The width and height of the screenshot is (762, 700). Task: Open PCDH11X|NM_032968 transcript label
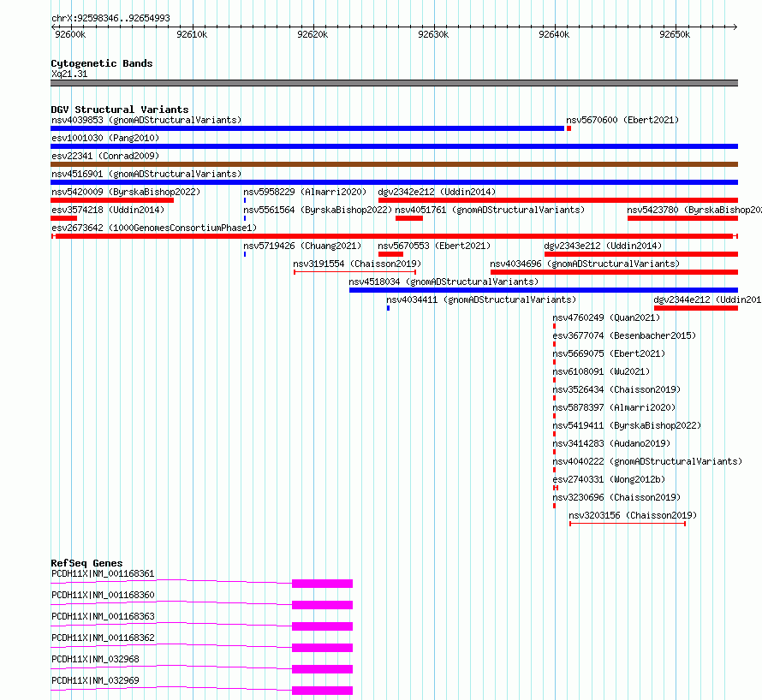tap(95, 659)
